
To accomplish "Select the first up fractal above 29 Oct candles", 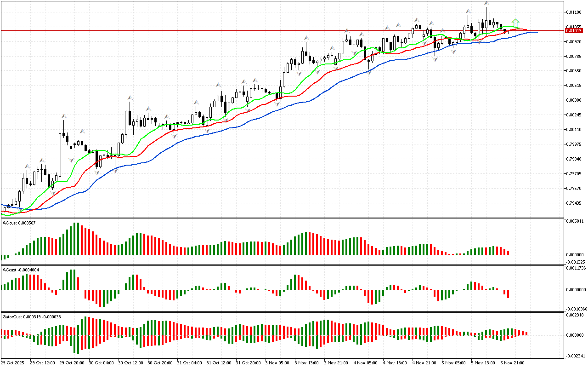I will [27, 166].
